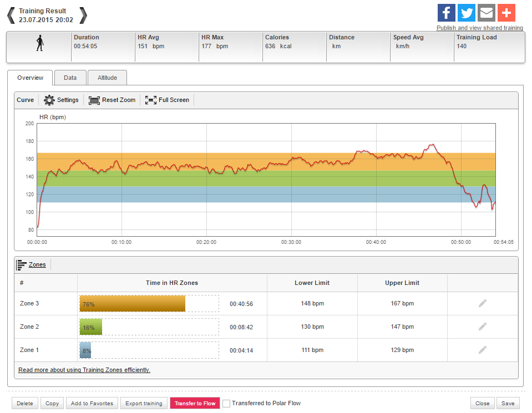Image resolution: width=532 pixels, height=413 pixels.
Task: Click the Delete button
Action: pyautogui.click(x=25, y=403)
